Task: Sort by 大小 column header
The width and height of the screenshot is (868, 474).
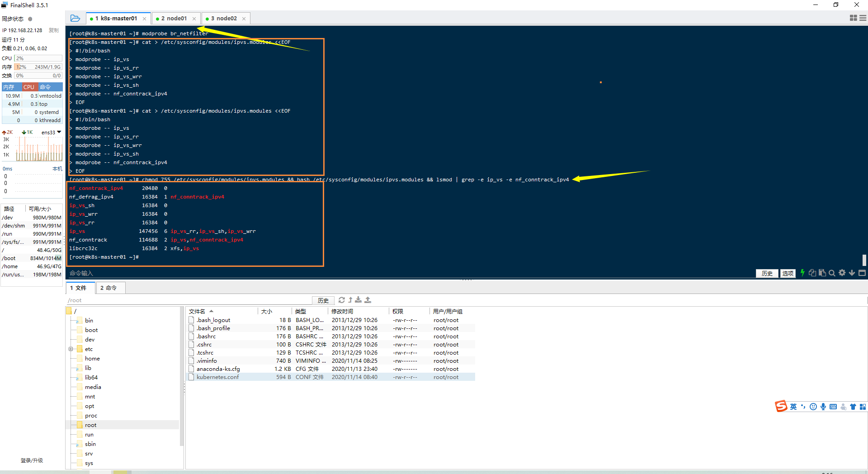Action: 275,311
